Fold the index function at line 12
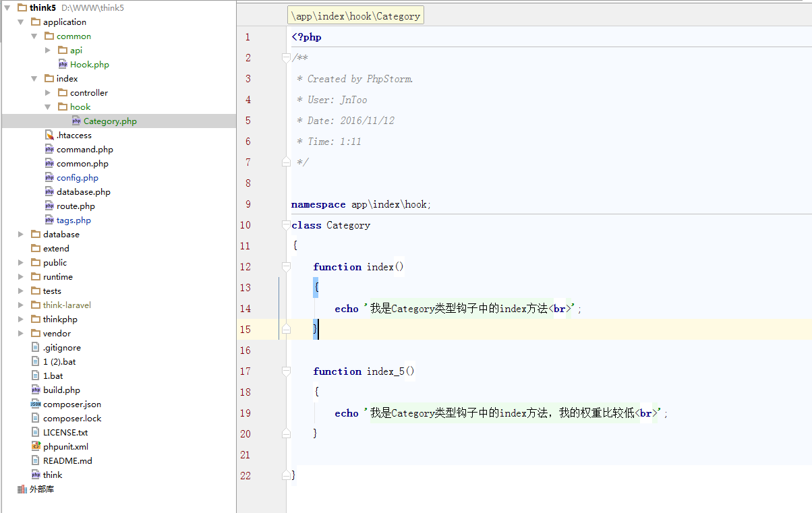812x513 pixels. pos(286,267)
